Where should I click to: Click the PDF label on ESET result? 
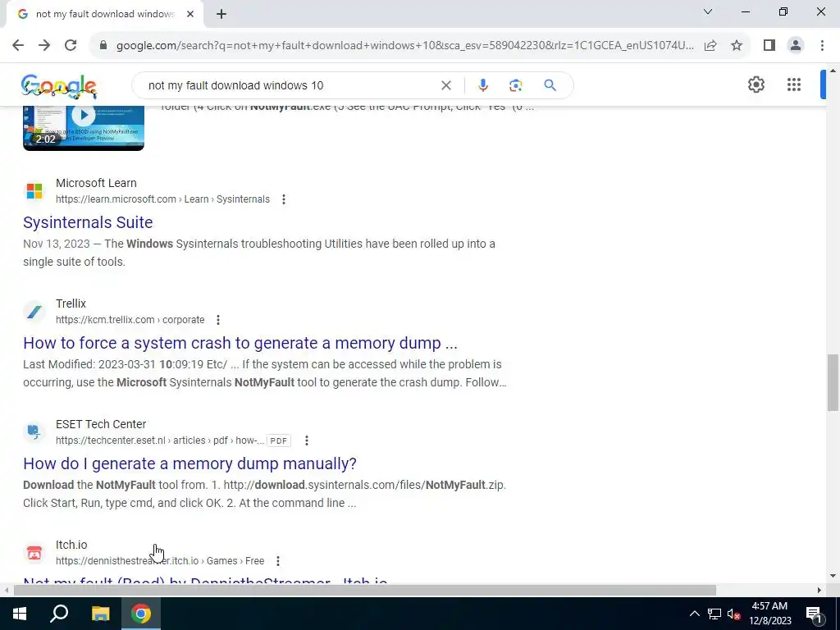coord(279,441)
